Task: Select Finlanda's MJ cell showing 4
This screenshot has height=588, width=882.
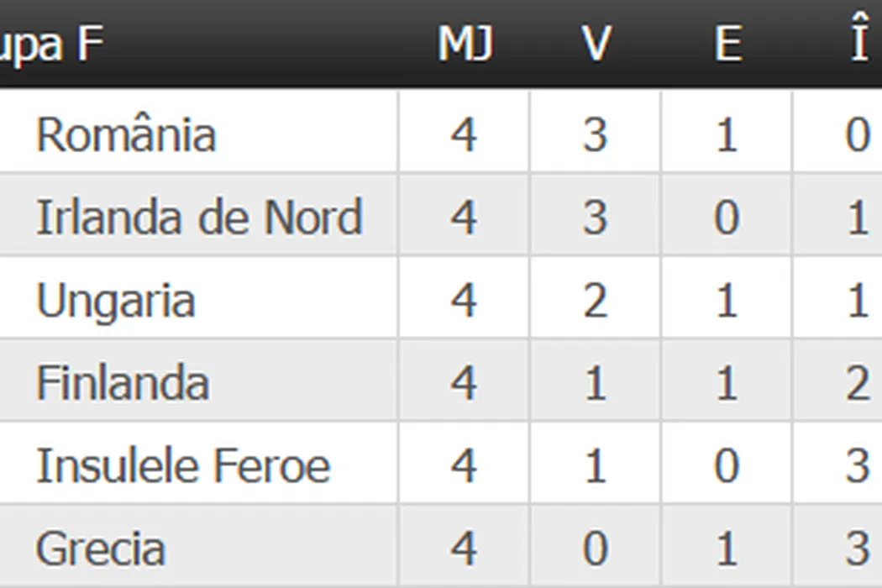Action: [x=464, y=383]
